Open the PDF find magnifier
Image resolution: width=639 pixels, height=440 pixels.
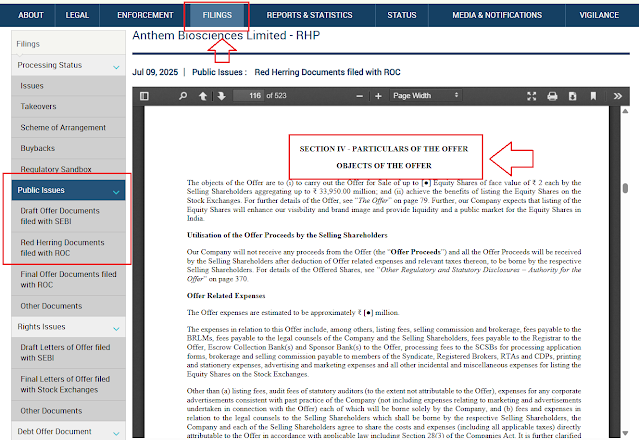(x=183, y=96)
